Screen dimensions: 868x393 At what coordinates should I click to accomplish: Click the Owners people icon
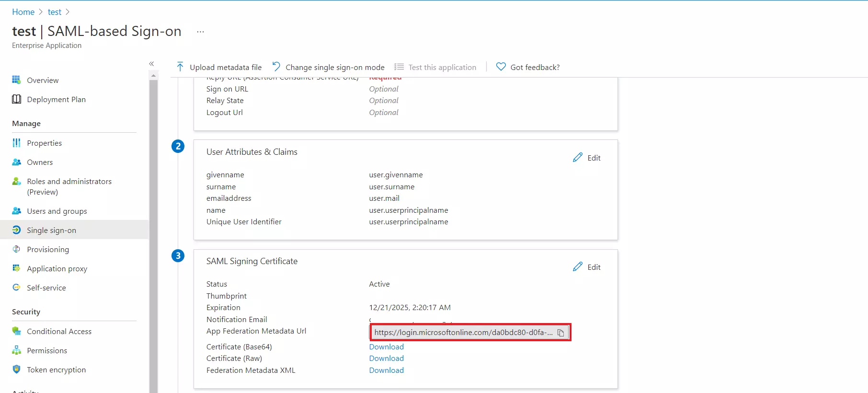pos(16,162)
